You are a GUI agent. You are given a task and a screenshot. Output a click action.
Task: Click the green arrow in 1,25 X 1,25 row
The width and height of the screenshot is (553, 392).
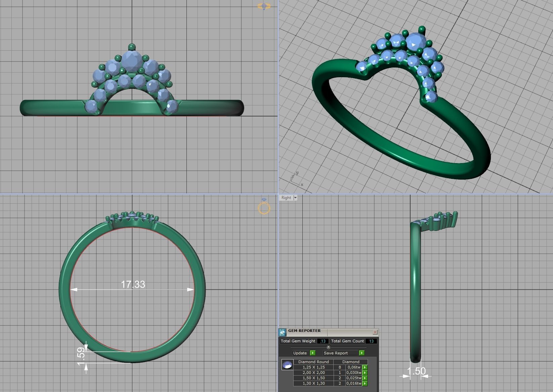coord(365,367)
